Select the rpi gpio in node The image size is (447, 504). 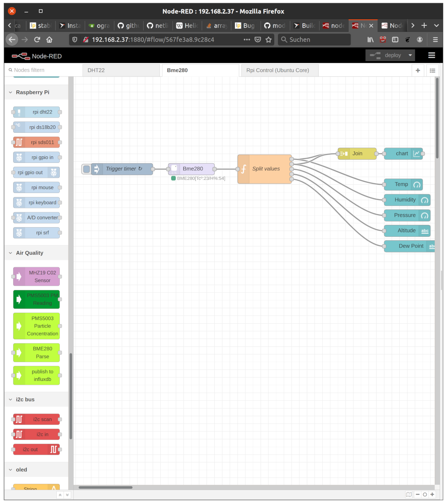point(36,157)
